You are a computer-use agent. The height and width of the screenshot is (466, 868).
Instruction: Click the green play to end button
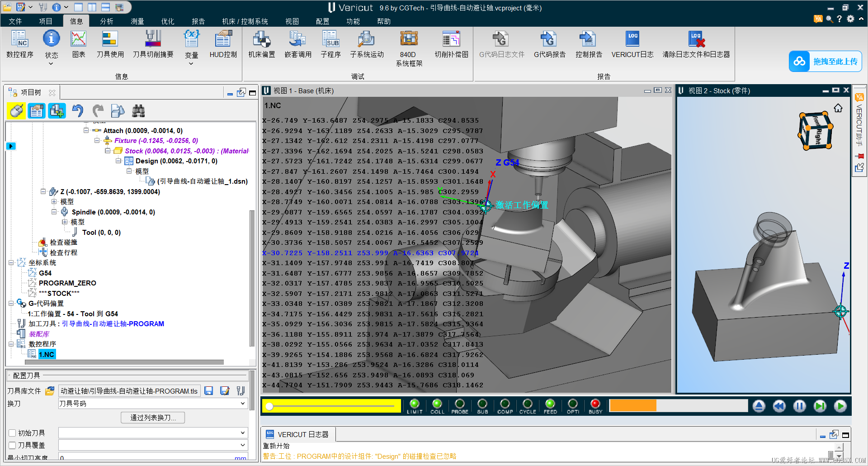(x=840, y=406)
